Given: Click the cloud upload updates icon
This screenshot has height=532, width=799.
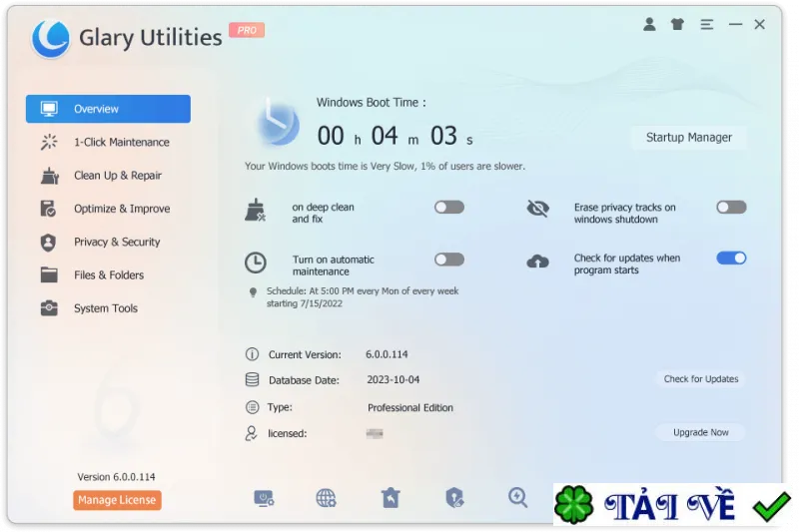Looking at the screenshot, I should 537,262.
